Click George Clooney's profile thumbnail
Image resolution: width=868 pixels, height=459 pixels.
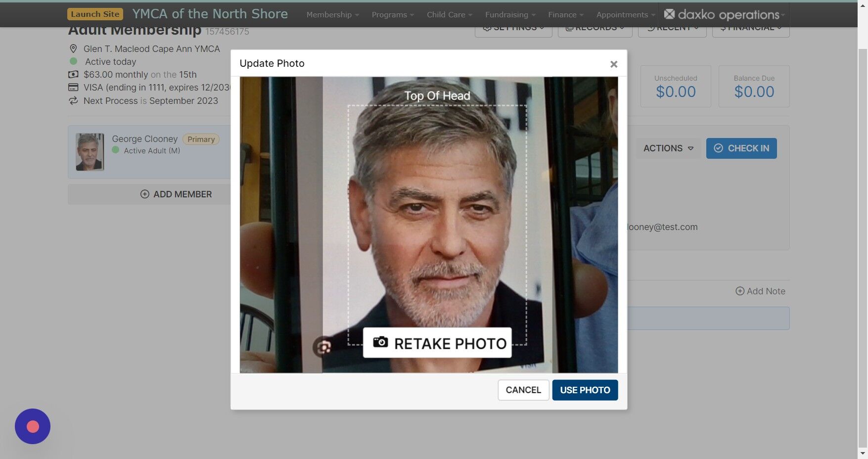pos(90,152)
